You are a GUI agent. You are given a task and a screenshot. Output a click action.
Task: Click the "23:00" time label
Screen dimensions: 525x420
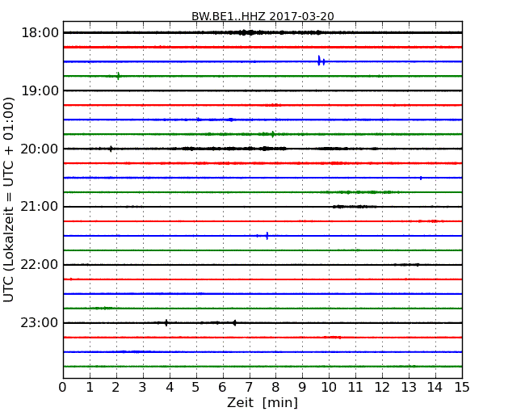click(40, 323)
